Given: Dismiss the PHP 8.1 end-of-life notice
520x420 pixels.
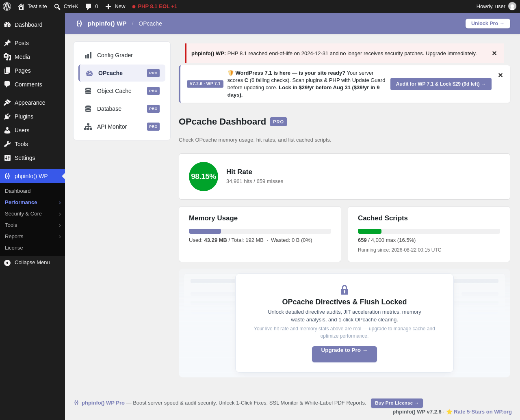Looking at the screenshot, I should point(494,53).
